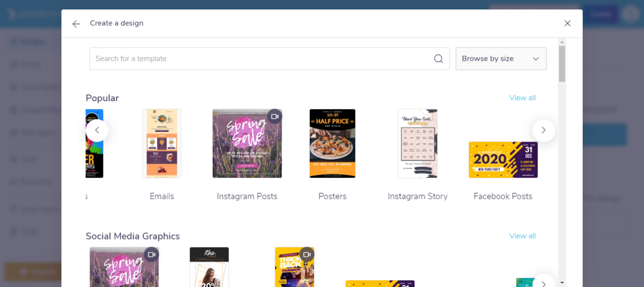Choose the Posters half price pizza thumbnail
The width and height of the screenshot is (644, 287).
coord(333,143)
